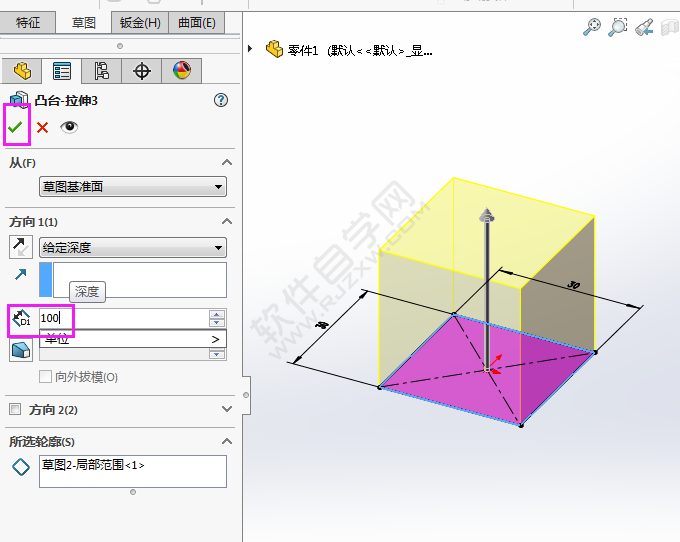Image resolution: width=680 pixels, height=542 pixels.
Task: Open help for 凸台-拉伸3
Action: click(221, 100)
